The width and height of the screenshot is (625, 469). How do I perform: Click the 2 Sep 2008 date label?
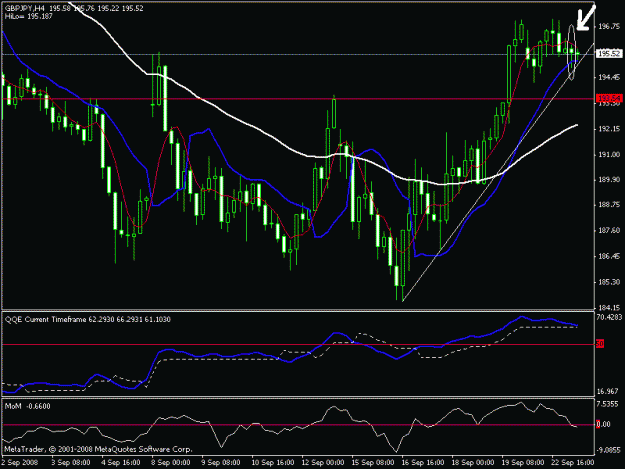tap(20, 462)
